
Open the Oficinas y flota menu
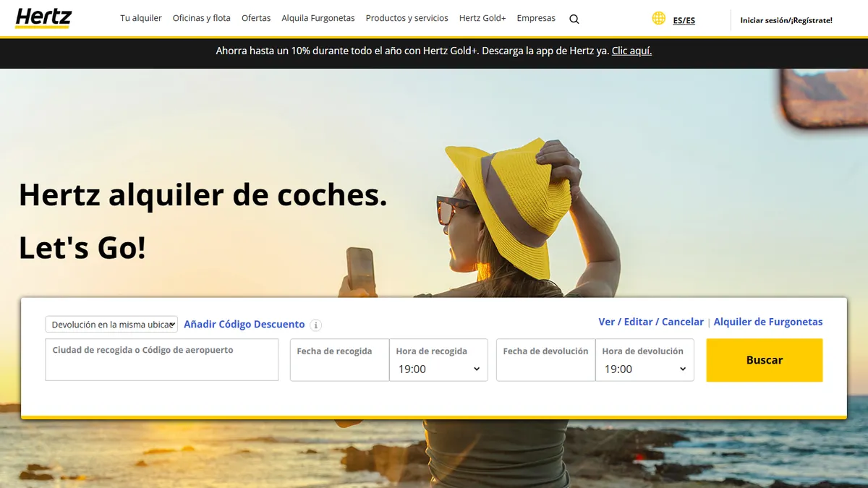(202, 18)
